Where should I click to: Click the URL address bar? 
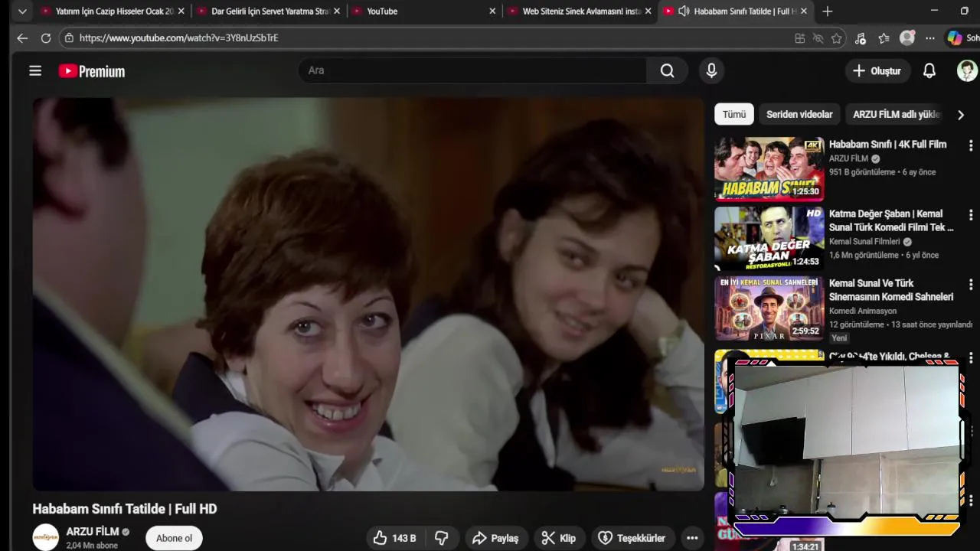[x=429, y=37]
